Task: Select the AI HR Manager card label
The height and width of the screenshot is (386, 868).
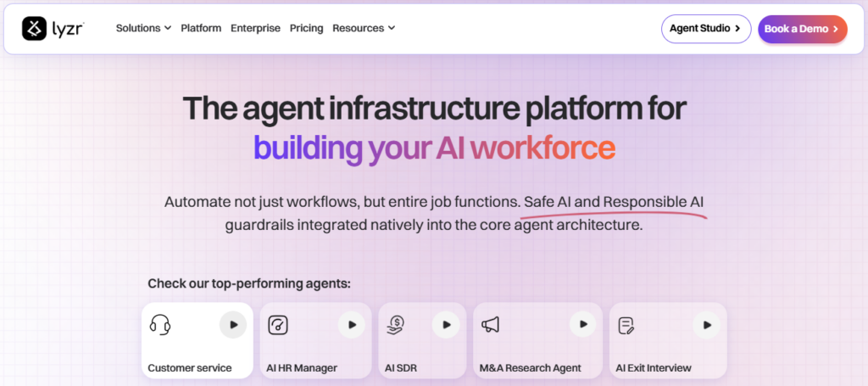Action: coord(302,367)
